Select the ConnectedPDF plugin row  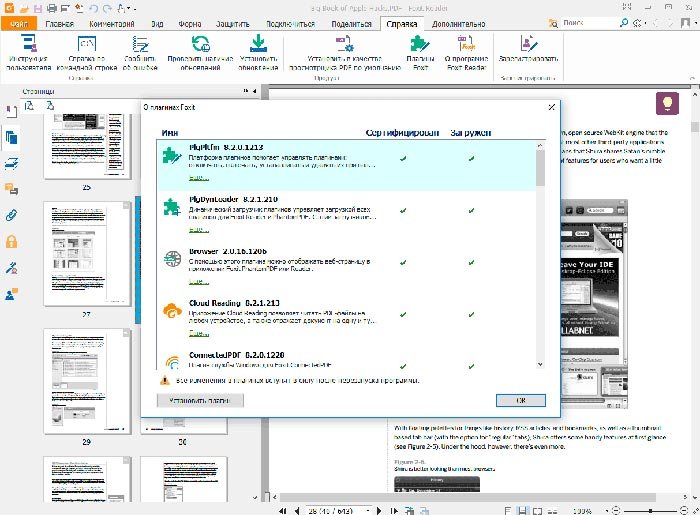[346, 360]
